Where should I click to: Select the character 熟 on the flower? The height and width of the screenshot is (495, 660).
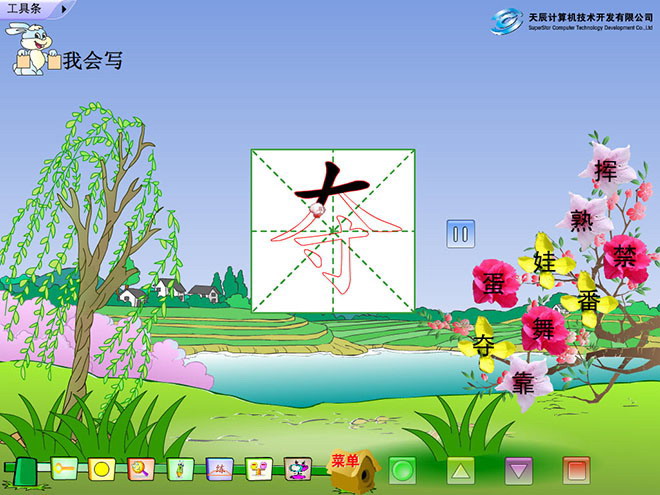tap(582, 219)
